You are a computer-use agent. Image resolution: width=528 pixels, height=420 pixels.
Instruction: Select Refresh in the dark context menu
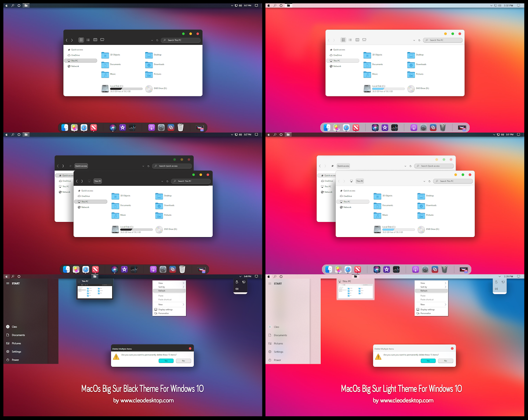(169, 291)
